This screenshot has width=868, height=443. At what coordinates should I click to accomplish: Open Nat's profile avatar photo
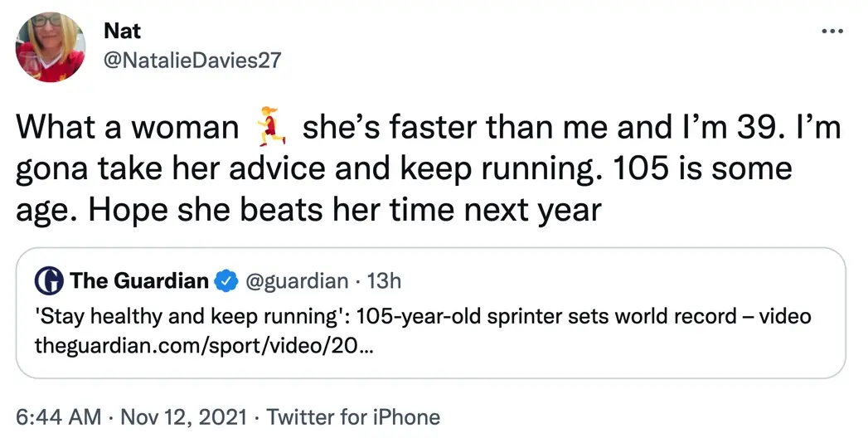point(51,46)
